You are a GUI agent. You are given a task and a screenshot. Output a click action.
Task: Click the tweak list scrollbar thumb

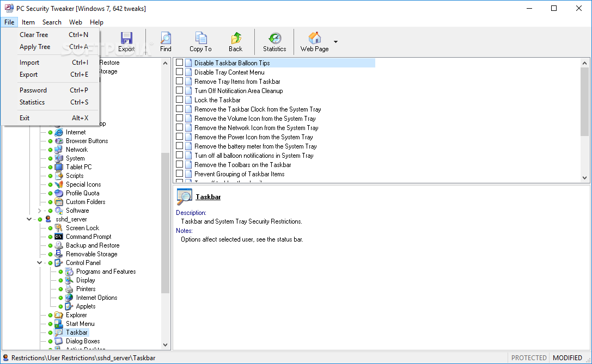tap(584, 102)
